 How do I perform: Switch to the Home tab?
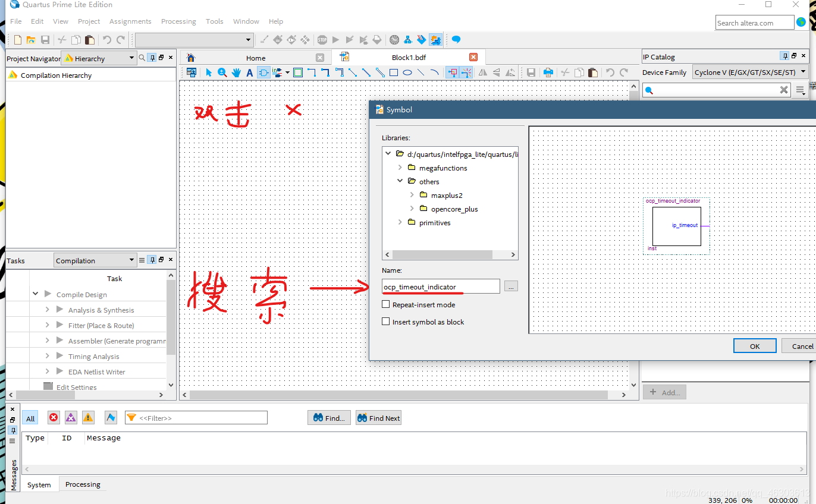coord(256,58)
